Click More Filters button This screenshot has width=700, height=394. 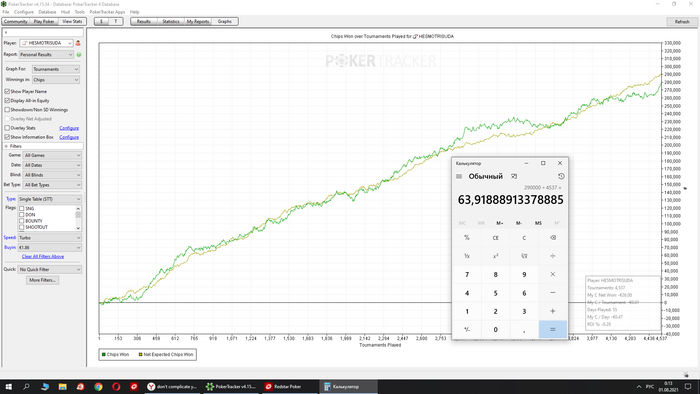pyautogui.click(x=42, y=280)
